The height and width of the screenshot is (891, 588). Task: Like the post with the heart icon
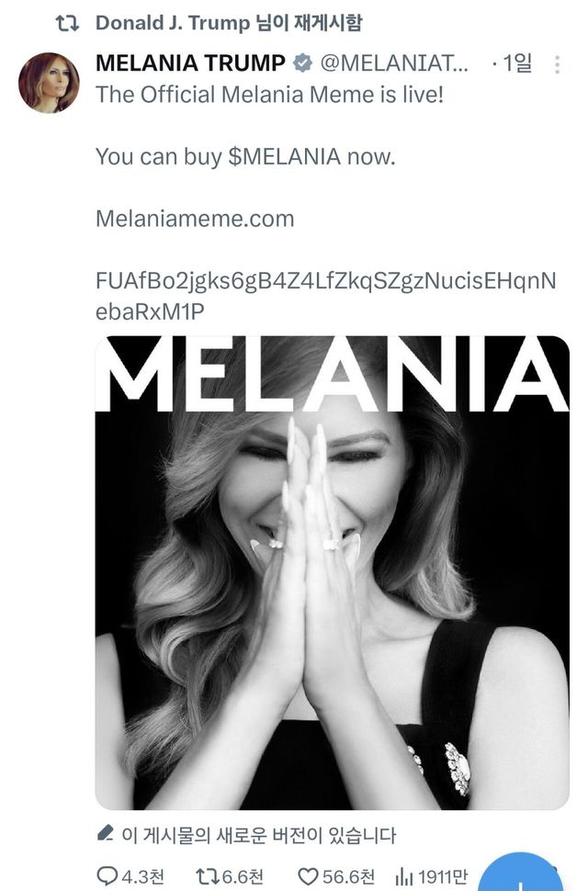coord(309,874)
